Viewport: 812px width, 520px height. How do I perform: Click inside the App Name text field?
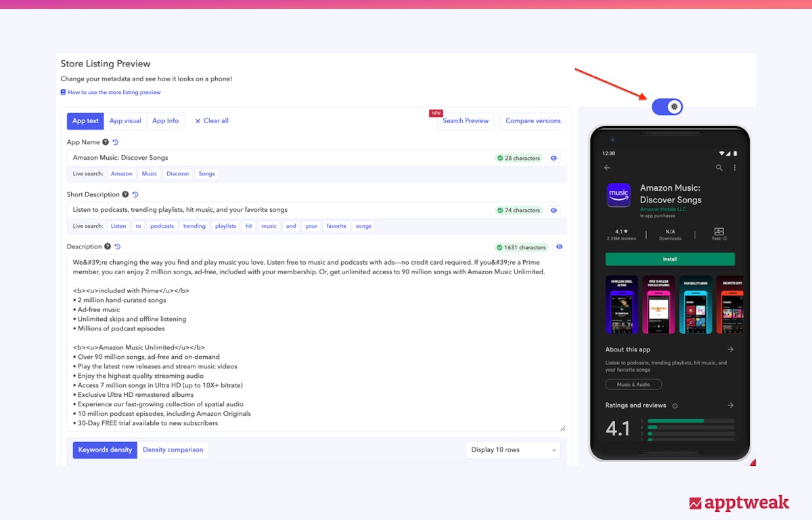pyautogui.click(x=271, y=158)
